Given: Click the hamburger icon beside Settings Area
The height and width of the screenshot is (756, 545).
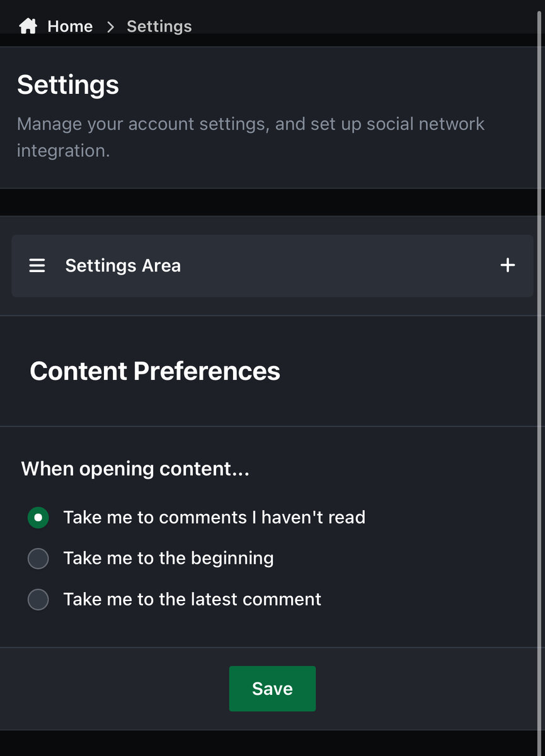Looking at the screenshot, I should pyautogui.click(x=37, y=266).
